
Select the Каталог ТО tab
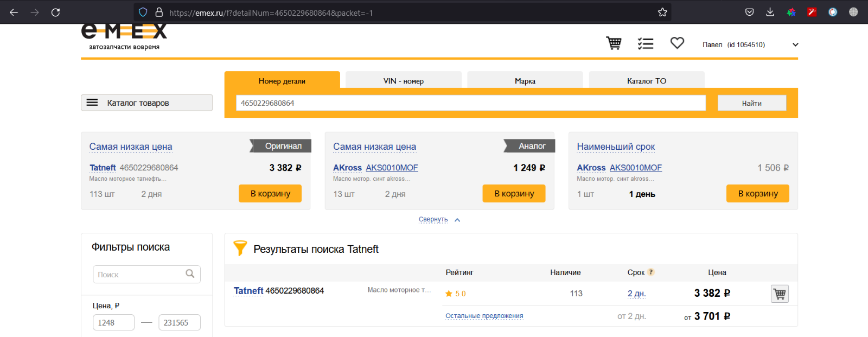point(647,80)
